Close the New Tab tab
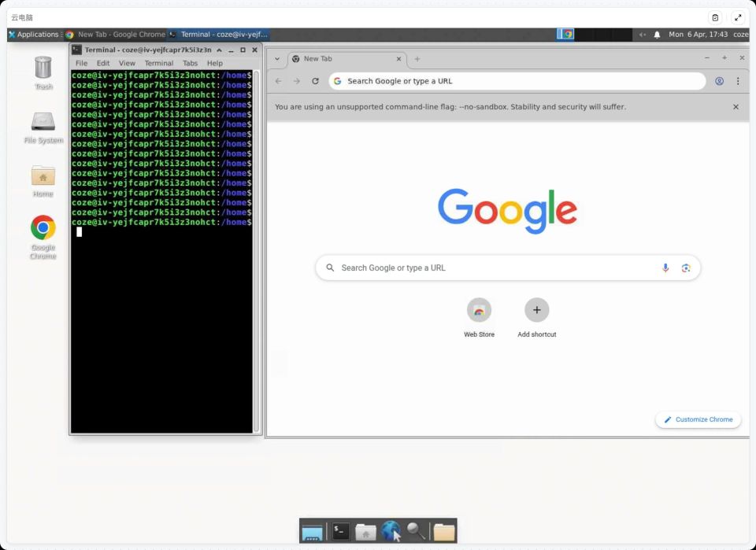The width and height of the screenshot is (756, 550). (398, 59)
